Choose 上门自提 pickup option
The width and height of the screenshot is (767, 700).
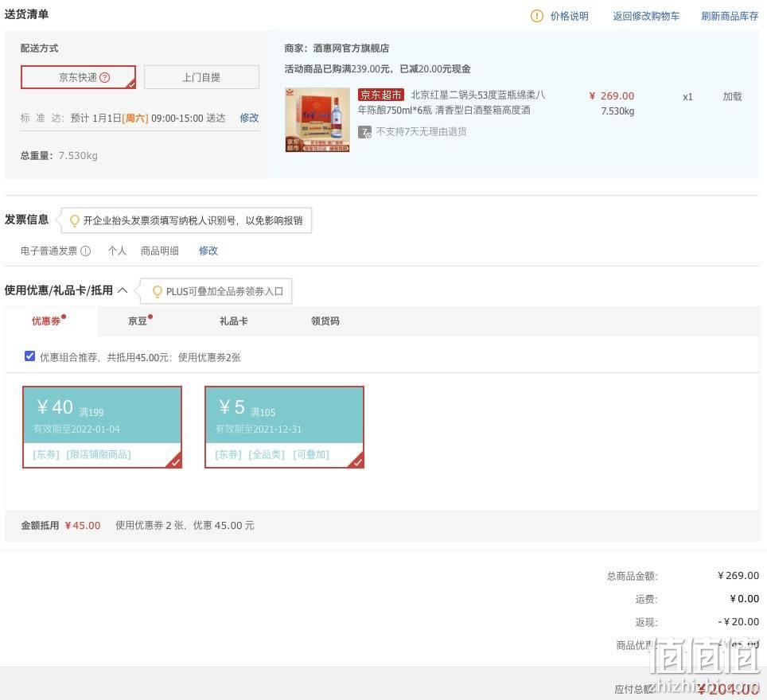(201, 77)
